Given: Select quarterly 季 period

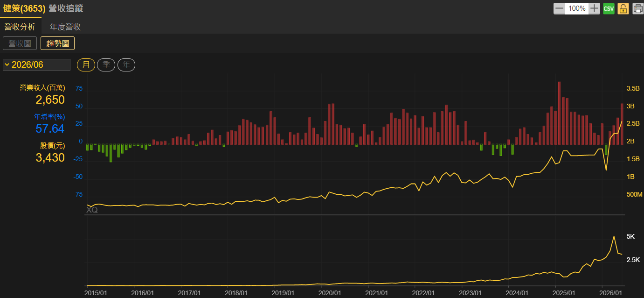Looking at the screenshot, I should pos(106,64).
